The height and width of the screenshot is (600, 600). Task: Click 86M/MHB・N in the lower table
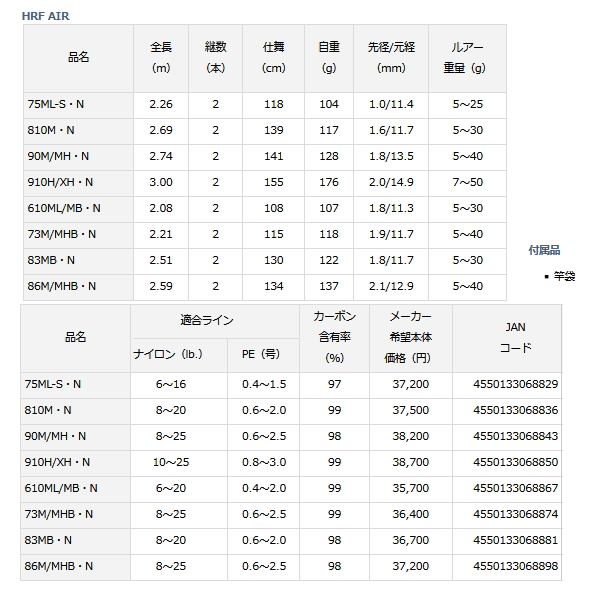coord(59,566)
